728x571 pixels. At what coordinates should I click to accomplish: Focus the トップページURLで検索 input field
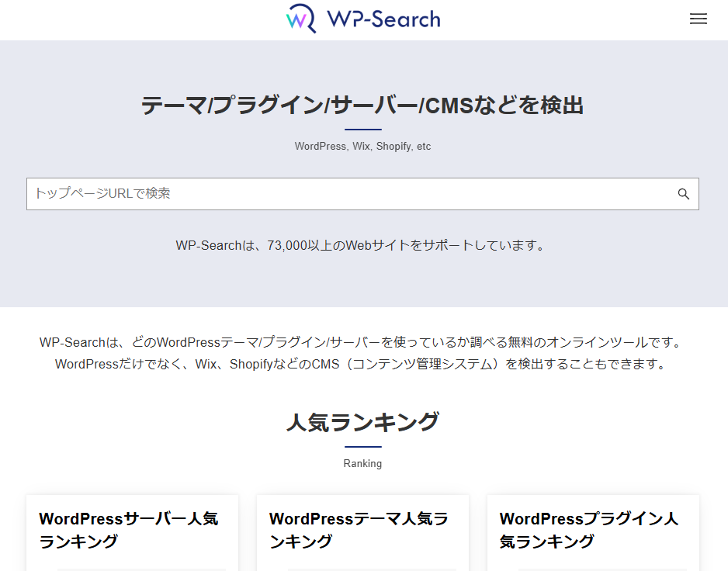[349, 194]
